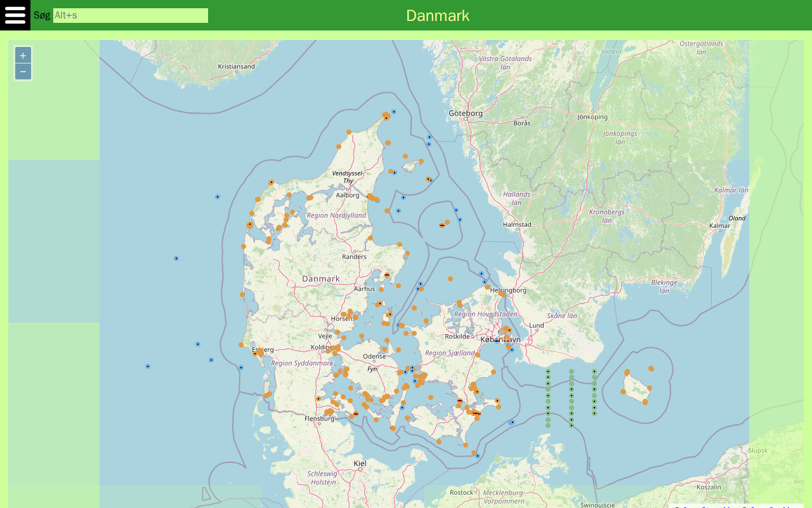The height and width of the screenshot is (508, 812).
Task: Click the Blekinge län label
Action: click(x=664, y=286)
